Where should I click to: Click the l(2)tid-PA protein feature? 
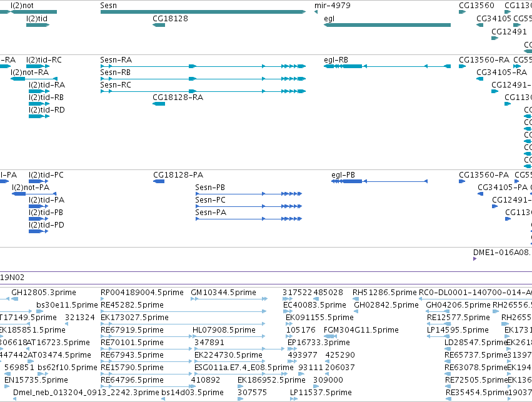(x=38, y=206)
